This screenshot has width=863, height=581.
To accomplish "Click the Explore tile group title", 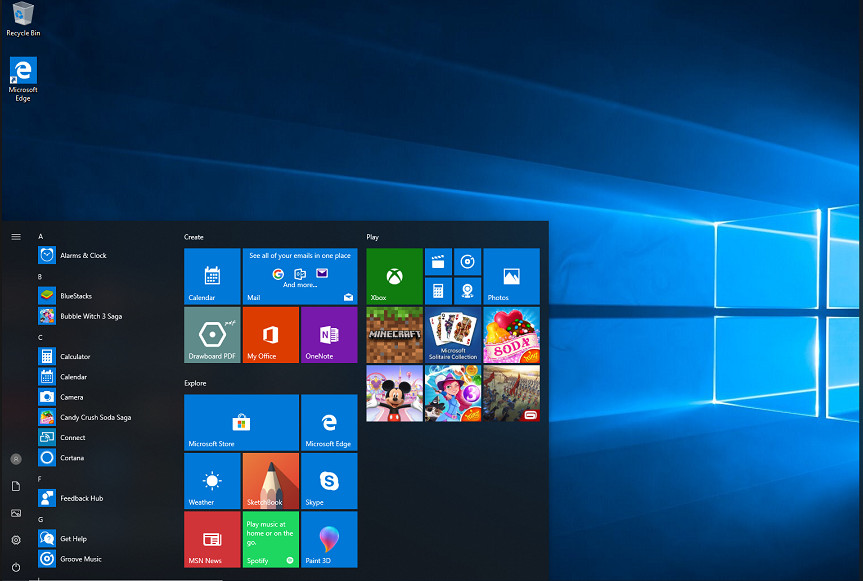I will click(x=195, y=383).
